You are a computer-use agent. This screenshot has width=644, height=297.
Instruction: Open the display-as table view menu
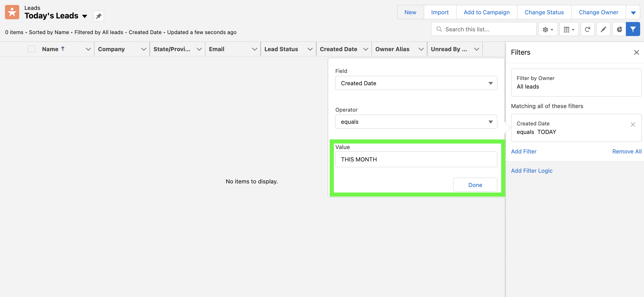pos(569,29)
